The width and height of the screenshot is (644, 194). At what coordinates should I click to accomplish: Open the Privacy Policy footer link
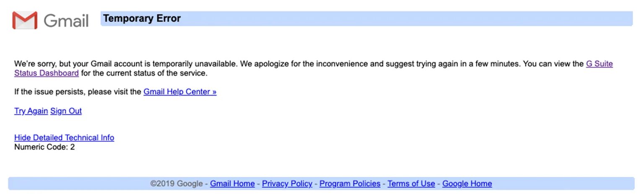[x=287, y=184]
